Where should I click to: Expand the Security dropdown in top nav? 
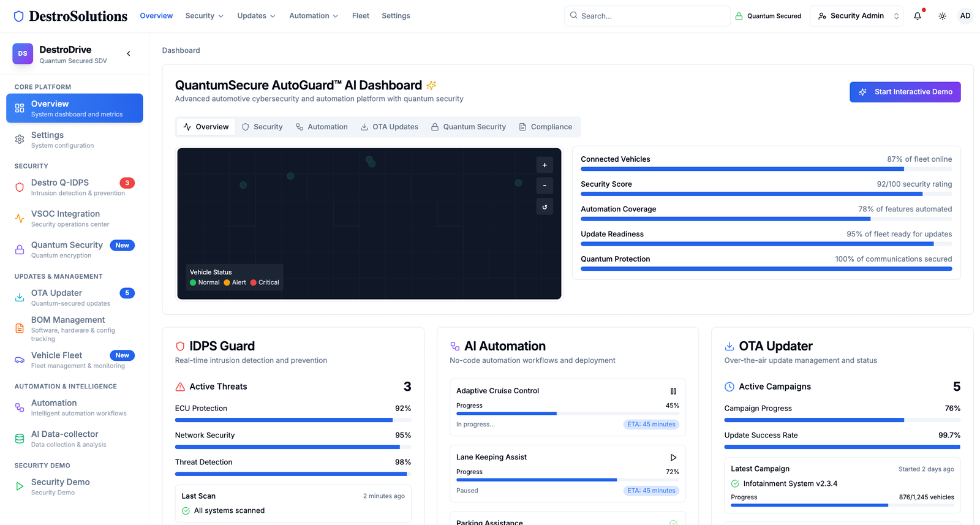pyautogui.click(x=205, y=16)
